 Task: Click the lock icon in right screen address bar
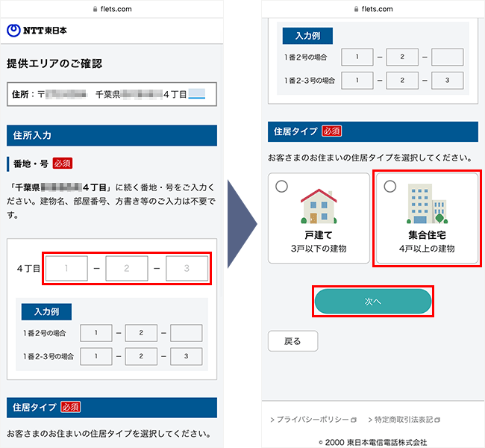[356, 9]
